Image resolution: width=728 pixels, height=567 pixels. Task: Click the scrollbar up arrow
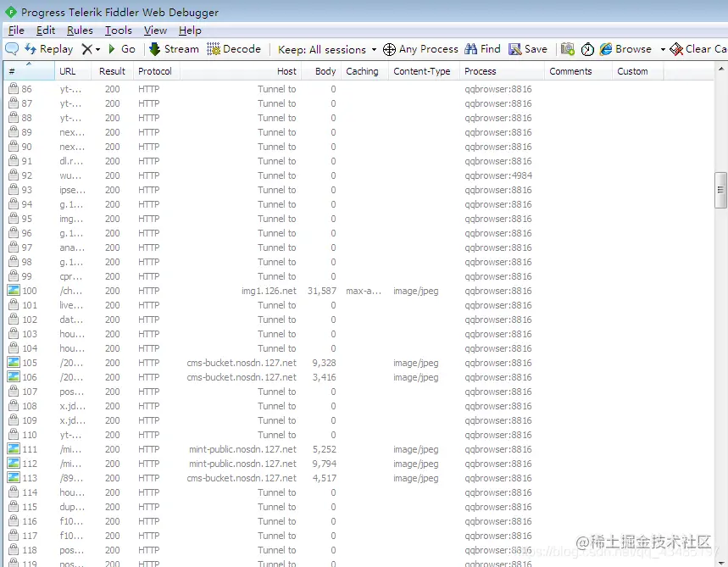[x=720, y=69]
